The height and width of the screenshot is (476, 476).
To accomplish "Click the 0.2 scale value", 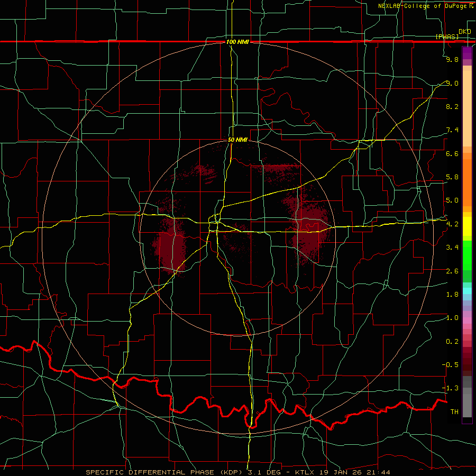I will point(452,342).
